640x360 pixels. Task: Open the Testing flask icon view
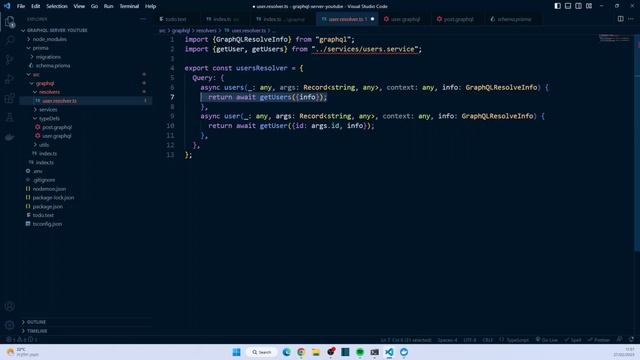click(x=9, y=118)
